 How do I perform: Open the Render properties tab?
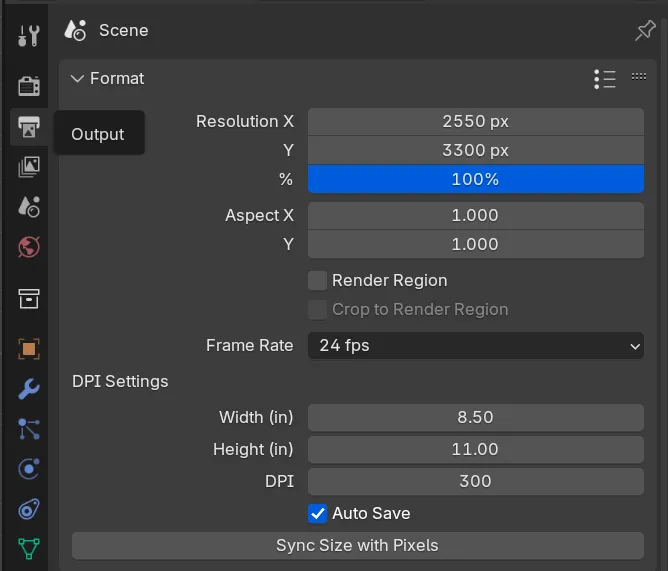[x=29, y=86]
